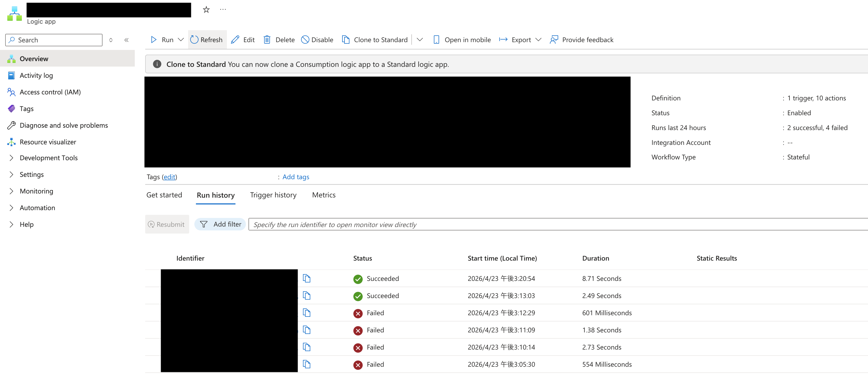Click Add tags link
Viewport: 868px width, 387px height.
click(296, 177)
